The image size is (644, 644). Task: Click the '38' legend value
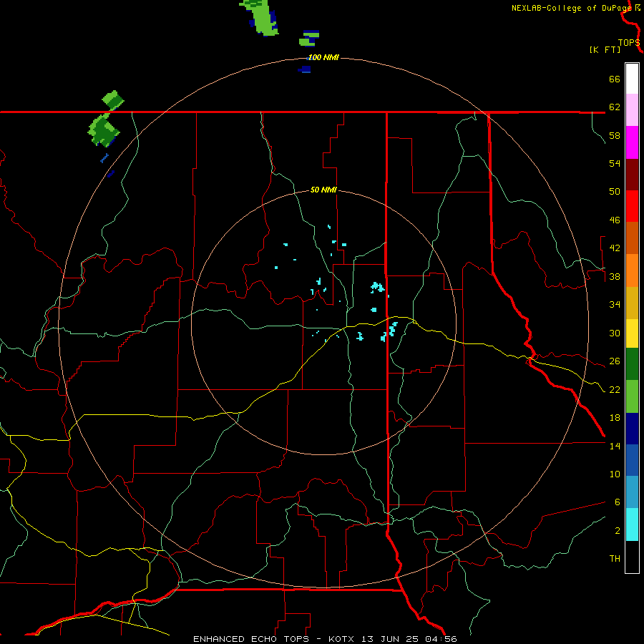pos(615,276)
